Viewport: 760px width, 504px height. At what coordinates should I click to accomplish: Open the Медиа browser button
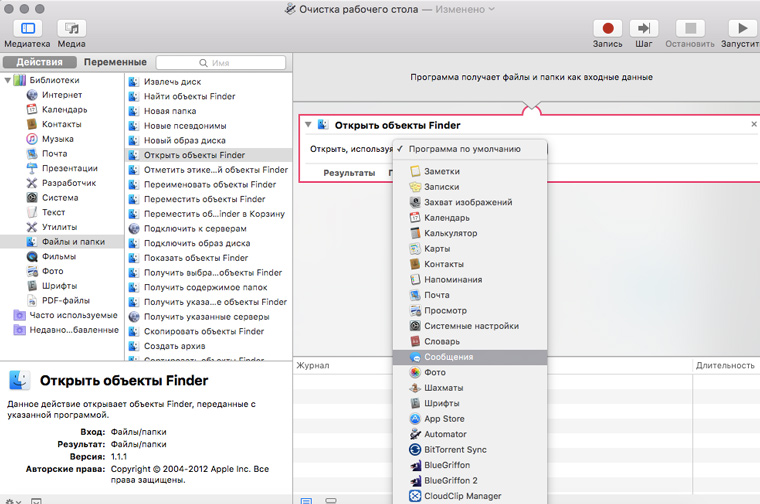pos(71,29)
